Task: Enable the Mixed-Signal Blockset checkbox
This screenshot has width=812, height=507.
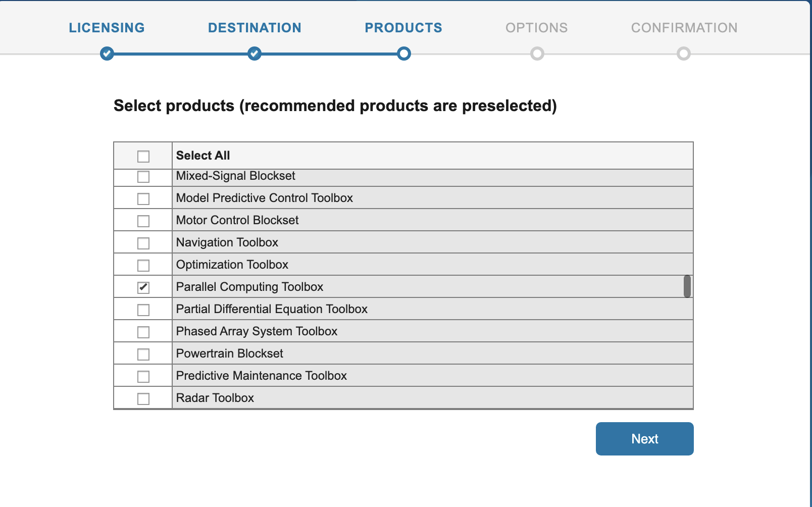Action: click(143, 177)
